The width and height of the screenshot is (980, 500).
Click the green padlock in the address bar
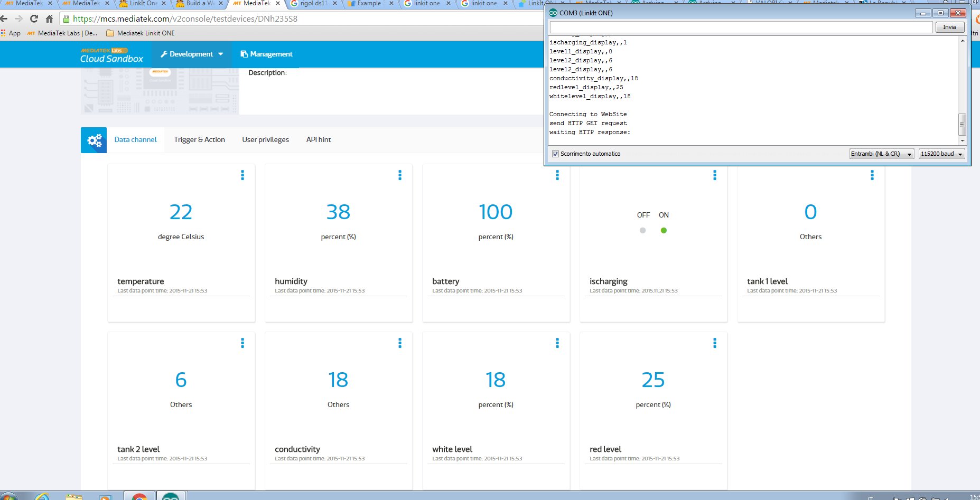tap(66, 19)
